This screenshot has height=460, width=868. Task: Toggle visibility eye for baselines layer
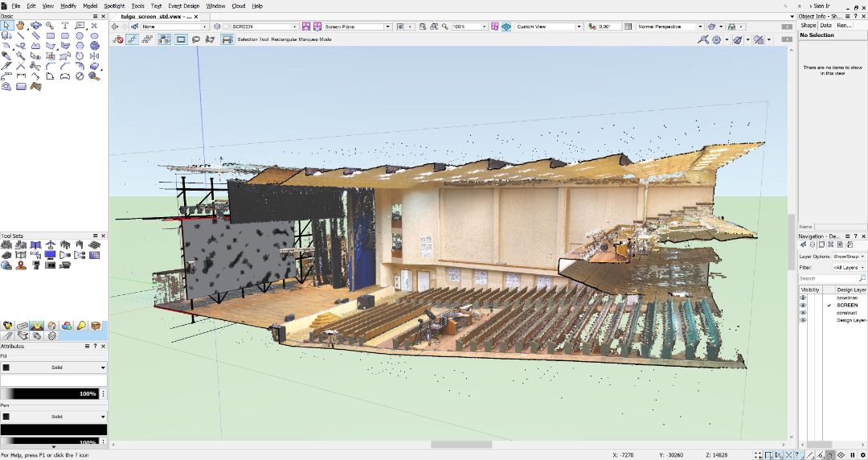pos(802,298)
